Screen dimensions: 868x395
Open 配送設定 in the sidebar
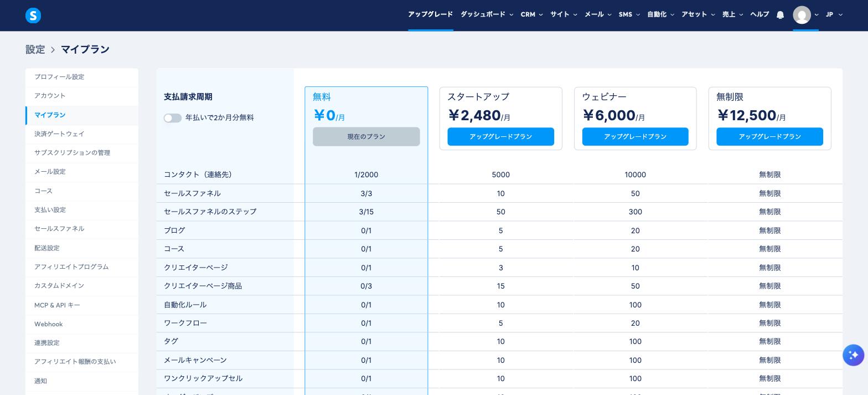[82, 248]
